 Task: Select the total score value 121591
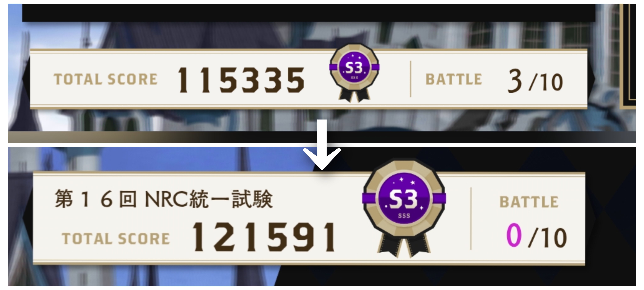(264, 237)
